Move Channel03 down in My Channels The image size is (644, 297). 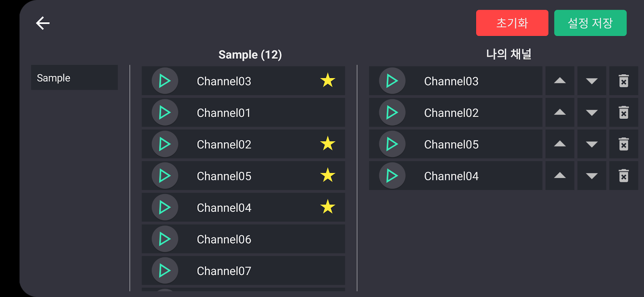[x=592, y=81]
